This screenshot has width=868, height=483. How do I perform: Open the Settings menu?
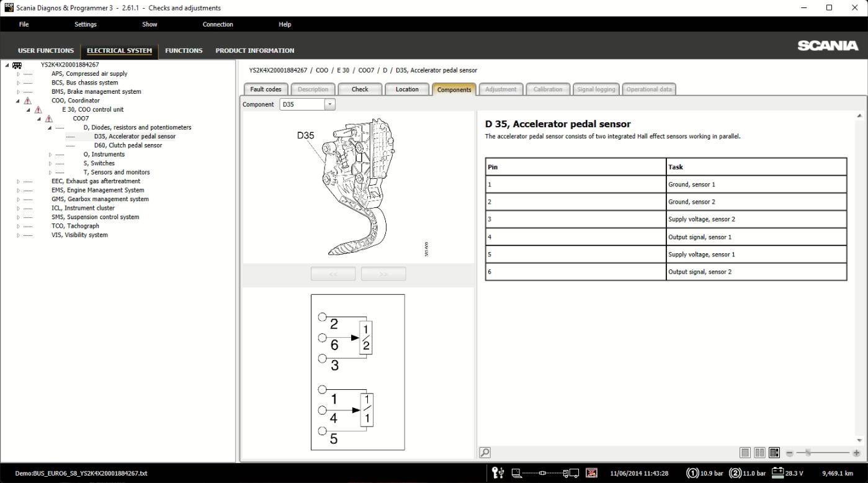[86, 25]
